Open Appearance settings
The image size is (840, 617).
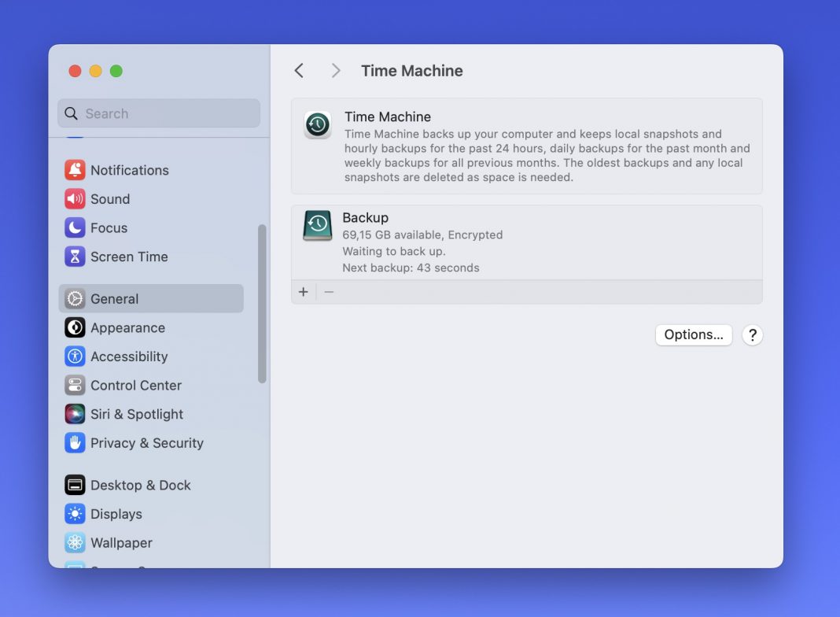coord(127,327)
